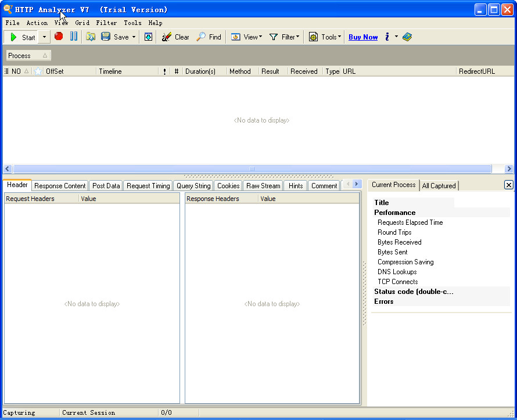This screenshot has width=517, height=420.
Task: Click the Buy Now link
Action: (363, 37)
